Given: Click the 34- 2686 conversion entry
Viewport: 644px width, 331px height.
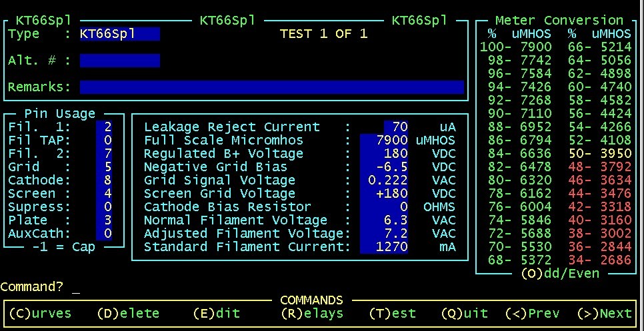Looking at the screenshot, I should pyautogui.click(x=600, y=260).
